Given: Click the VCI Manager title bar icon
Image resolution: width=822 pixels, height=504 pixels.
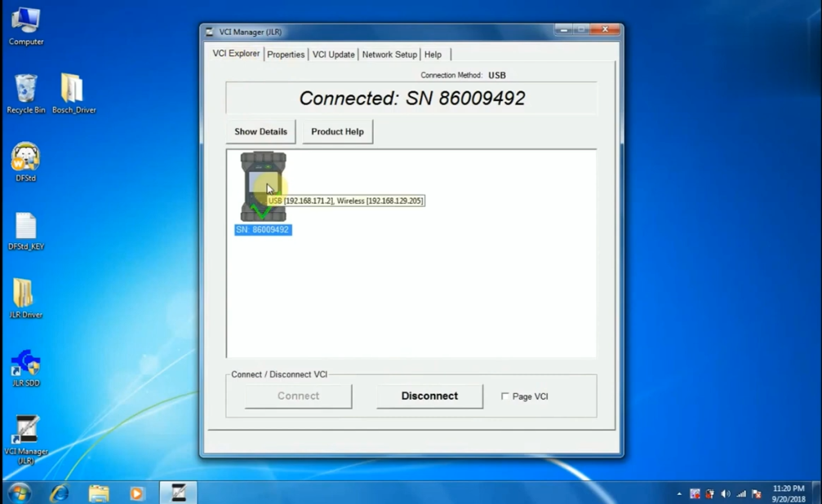Looking at the screenshot, I should tap(210, 32).
